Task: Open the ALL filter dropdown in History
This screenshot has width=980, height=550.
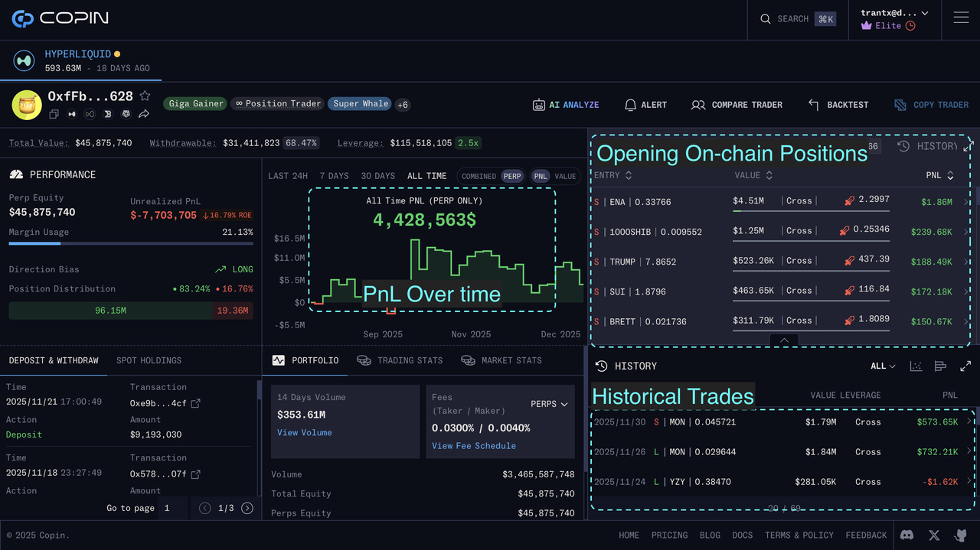Action: 883,366
